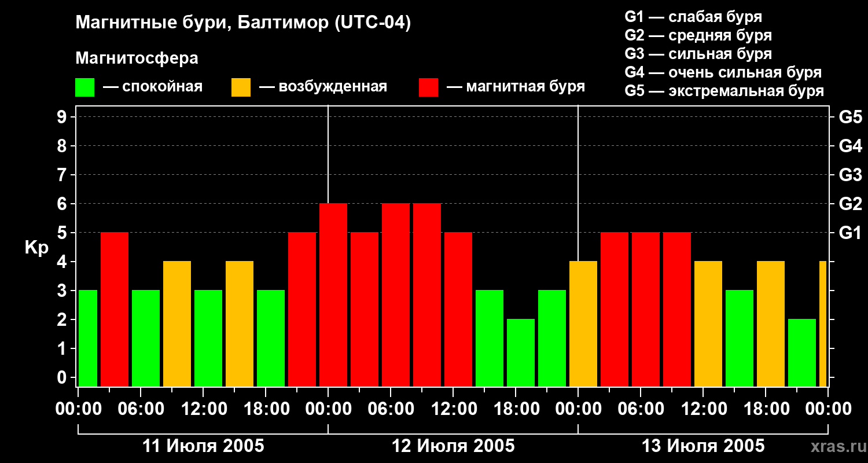Screen dimensions: 868x463
Task: Click the 'Магнитосфера' legend heading
Action: [x=137, y=58]
